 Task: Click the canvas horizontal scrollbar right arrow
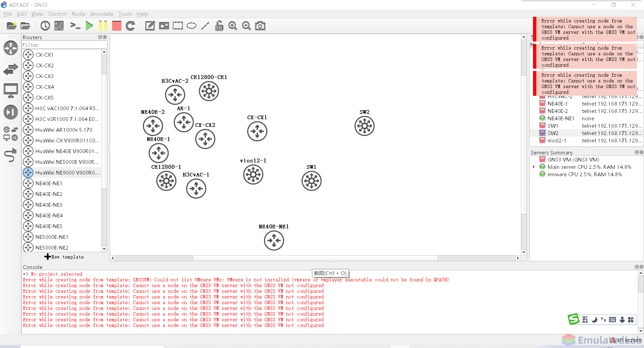(x=518, y=258)
